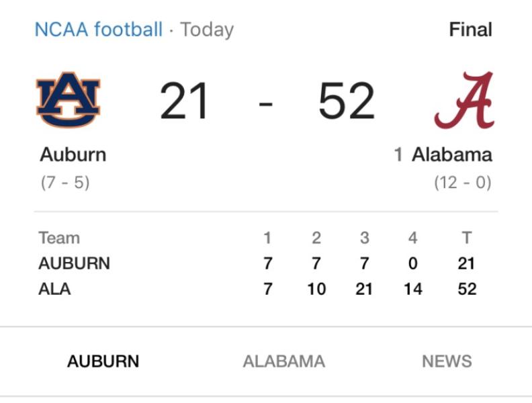The height and width of the screenshot is (403, 532).
Task: Click Auburn's fourth quarter score 0
Action: tap(413, 263)
